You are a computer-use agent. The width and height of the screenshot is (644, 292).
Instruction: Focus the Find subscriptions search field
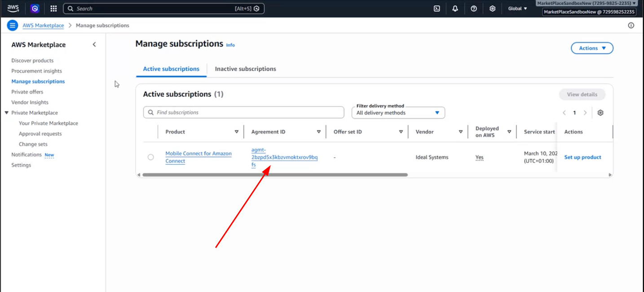[244, 113]
